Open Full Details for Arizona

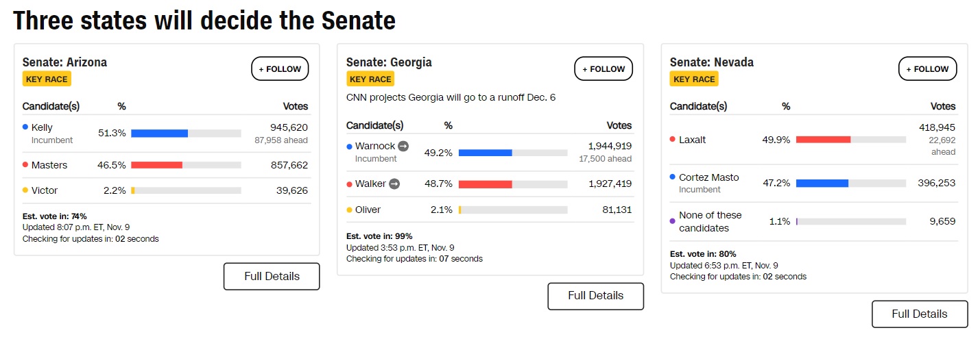click(272, 277)
